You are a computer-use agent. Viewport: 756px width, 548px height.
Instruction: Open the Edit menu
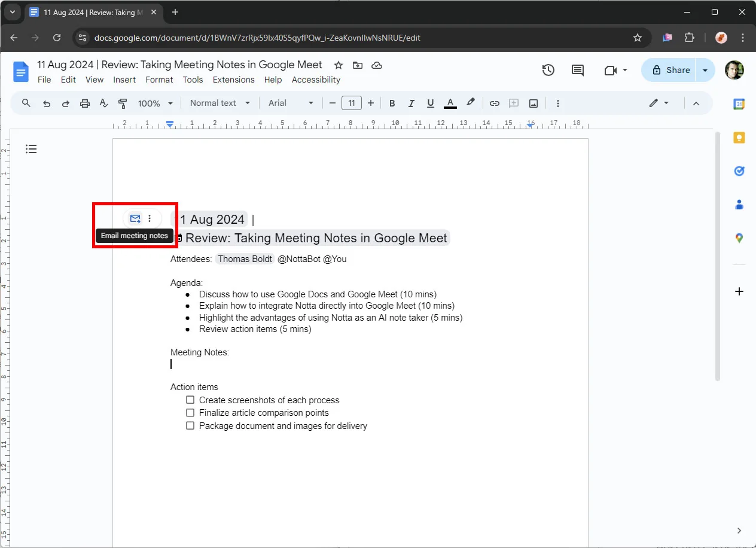68,80
